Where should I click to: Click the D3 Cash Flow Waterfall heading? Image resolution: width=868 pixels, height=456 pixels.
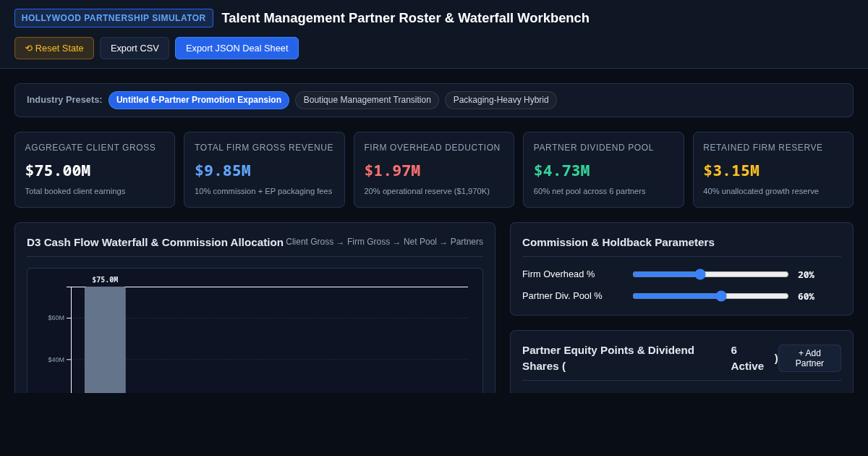click(155, 242)
